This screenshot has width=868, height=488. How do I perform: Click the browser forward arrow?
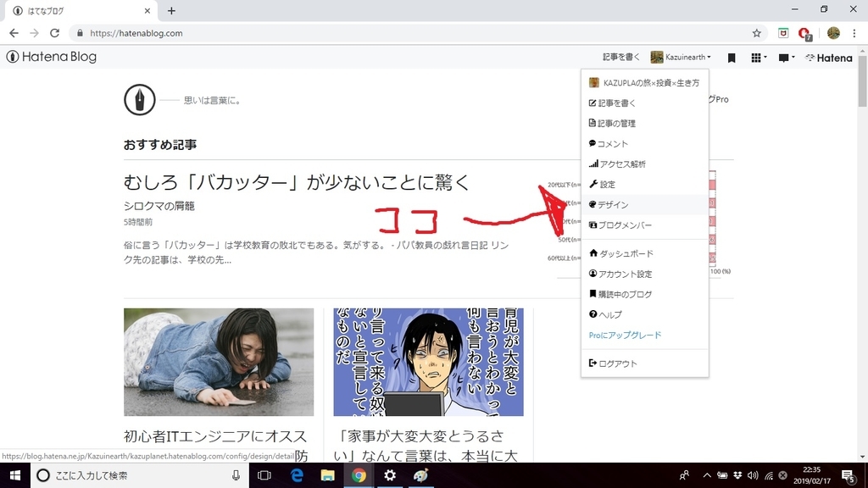(34, 33)
